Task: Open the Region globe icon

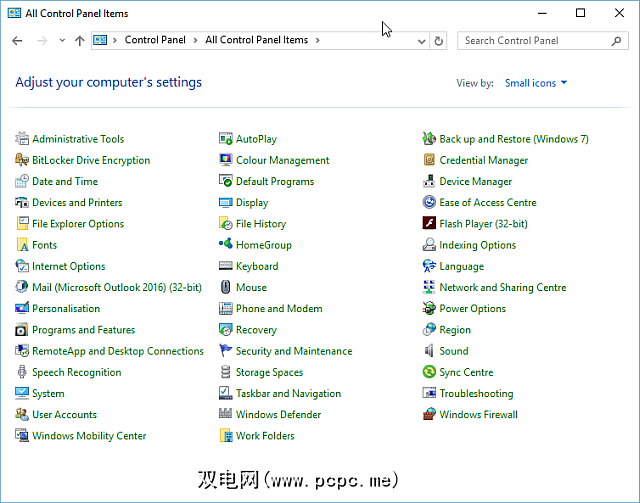Action: 429,330
